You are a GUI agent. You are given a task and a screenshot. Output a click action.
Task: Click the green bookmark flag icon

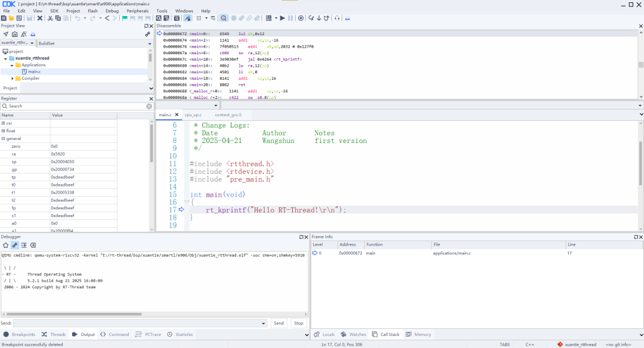coord(125,18)
